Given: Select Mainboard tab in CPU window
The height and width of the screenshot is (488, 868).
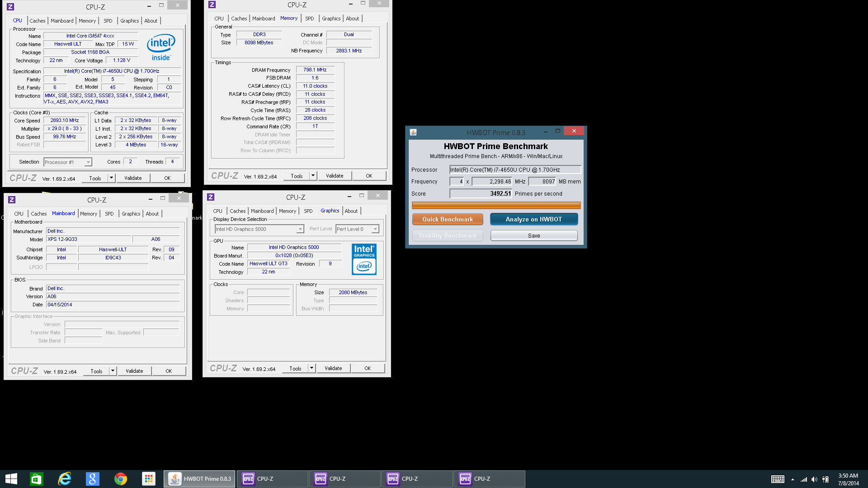Looking at the screenshot, I should [62, 21].
